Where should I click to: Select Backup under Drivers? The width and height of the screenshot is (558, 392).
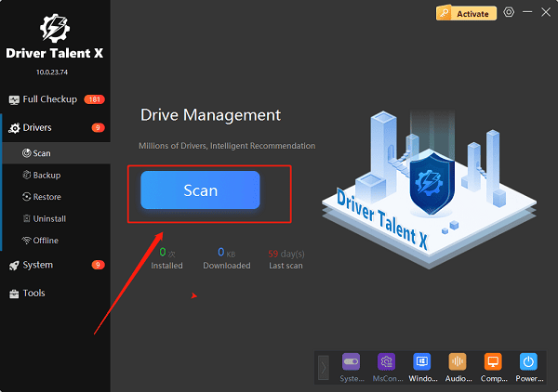46,175
